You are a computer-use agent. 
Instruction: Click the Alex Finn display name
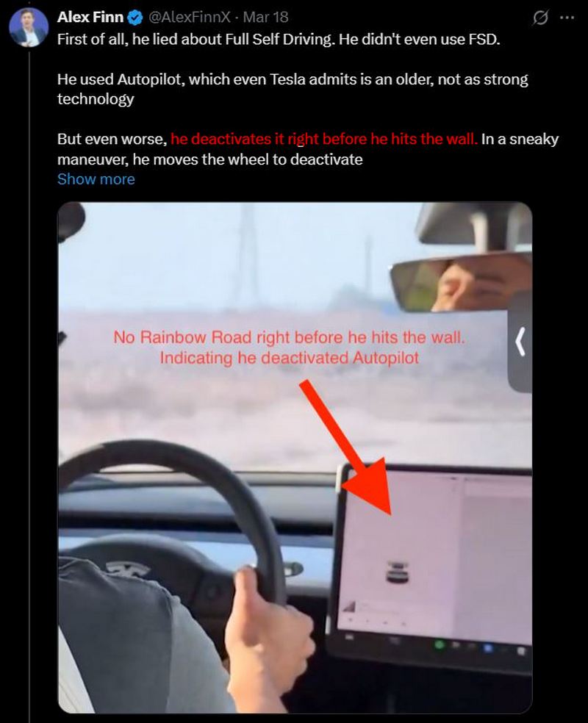pos(90,17)
